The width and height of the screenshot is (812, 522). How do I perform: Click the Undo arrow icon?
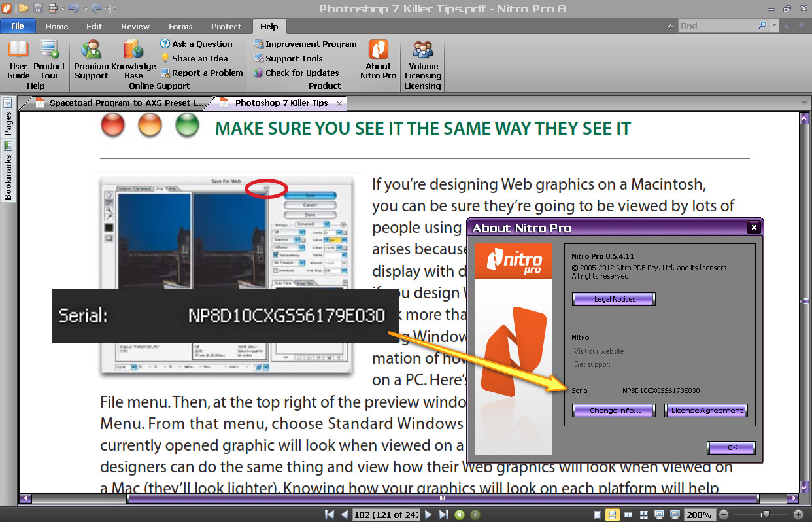(x=73, y=9)
